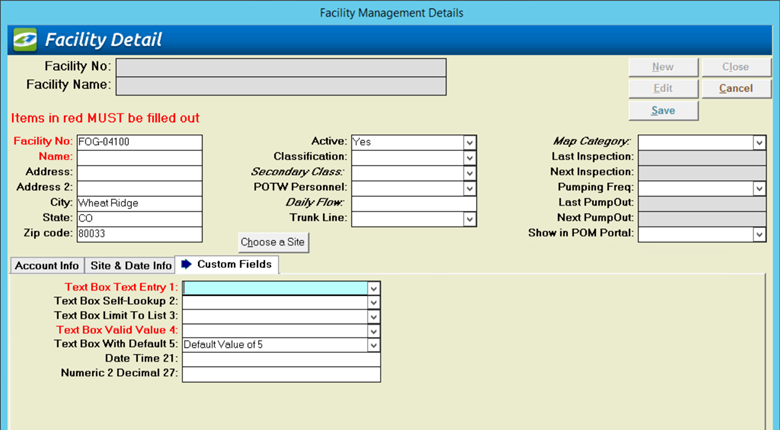The image size is (780, 430).
Task: Click the Address input field
Action: (139, 173)
